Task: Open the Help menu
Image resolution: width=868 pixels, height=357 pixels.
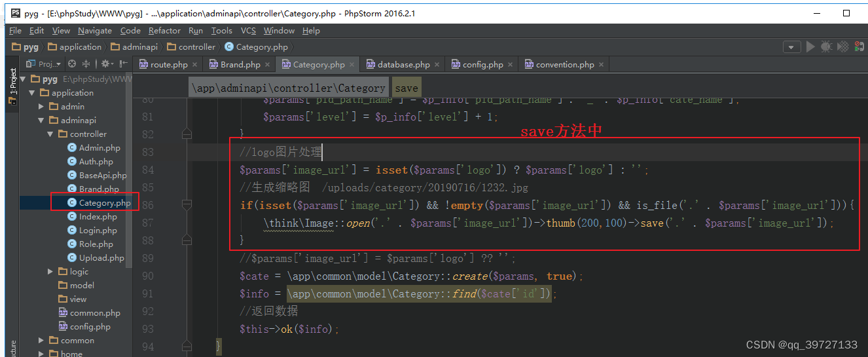Action: pos(312,30)
